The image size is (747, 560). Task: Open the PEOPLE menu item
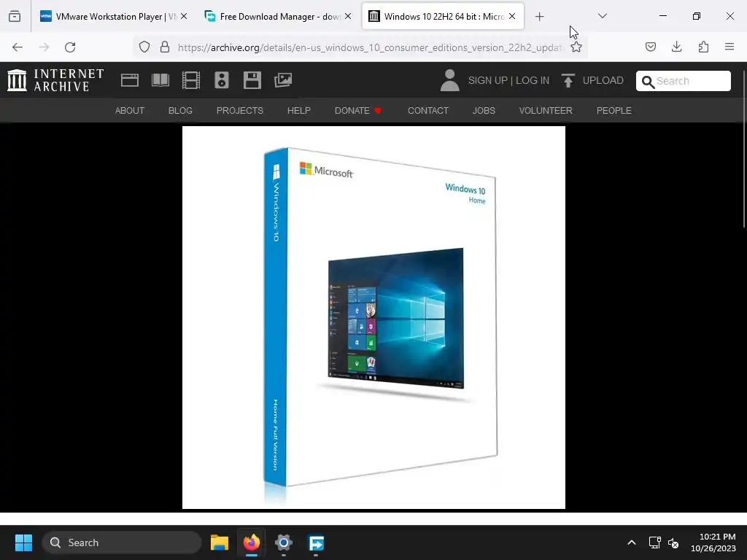click(x=614, y=111)
